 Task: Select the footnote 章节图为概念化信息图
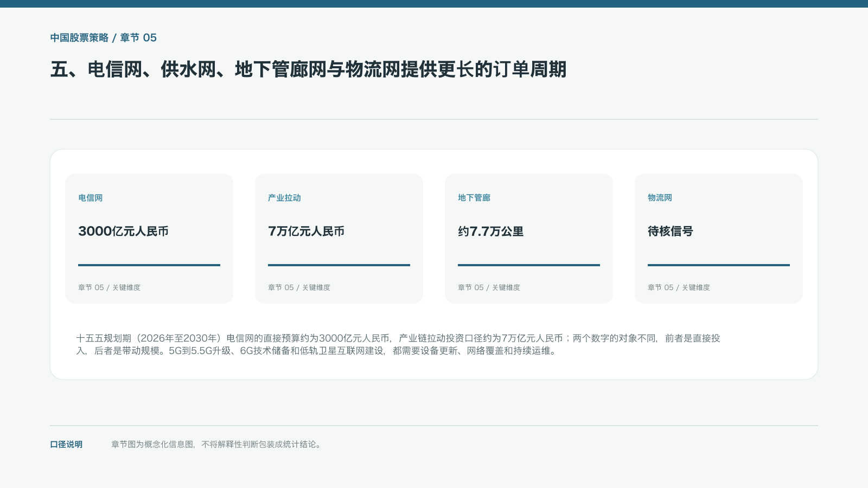tap(217, 445)
